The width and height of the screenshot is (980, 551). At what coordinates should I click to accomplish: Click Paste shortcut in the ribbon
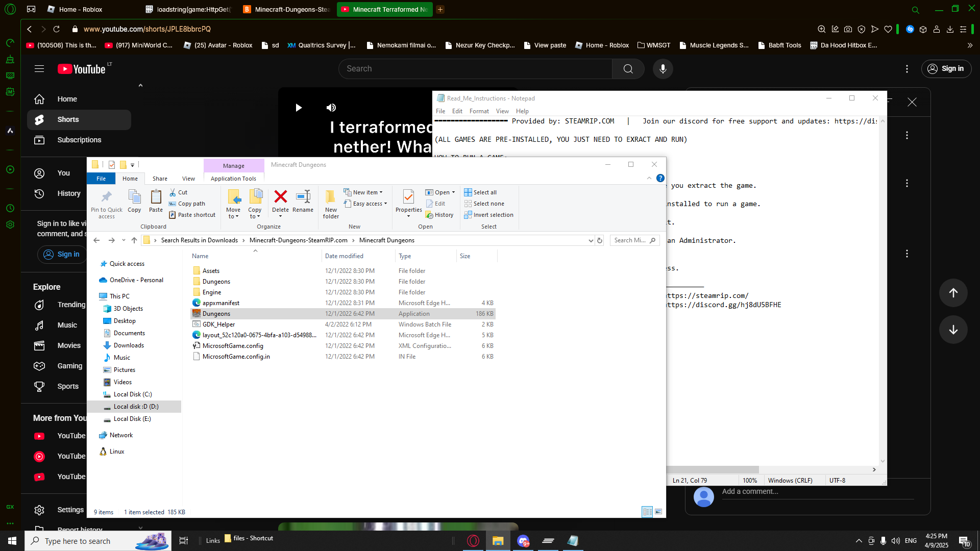tap(192, 215)
